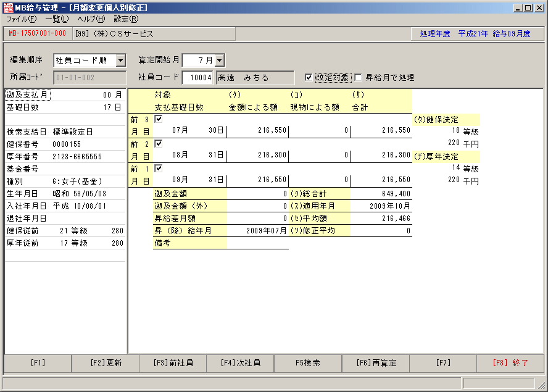Open the 設定(R) menu

tap(126, 19)
